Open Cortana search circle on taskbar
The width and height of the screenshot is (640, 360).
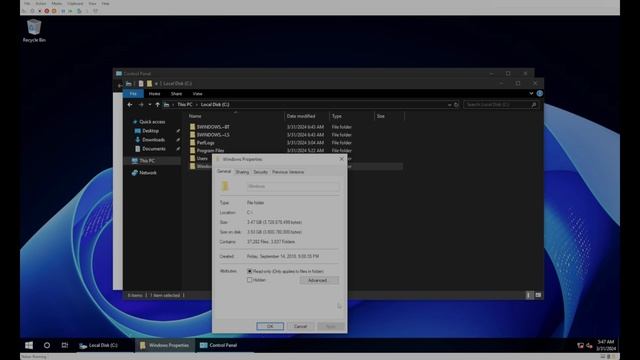coord(47,345)
